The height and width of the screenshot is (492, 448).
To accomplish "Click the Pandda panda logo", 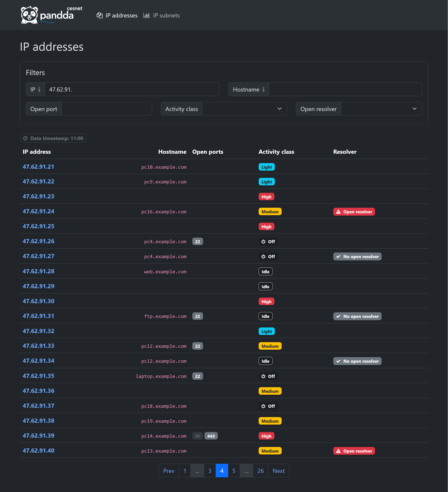I will (x=29, y=15).
